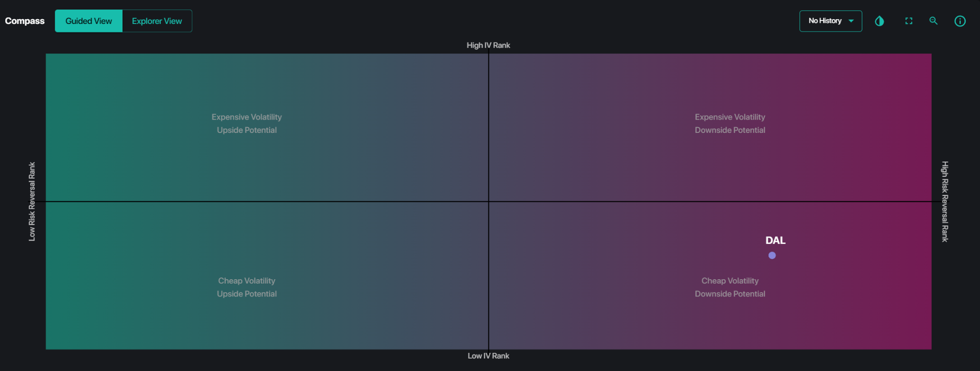Switch to Guided View tab

coord(89,21)
